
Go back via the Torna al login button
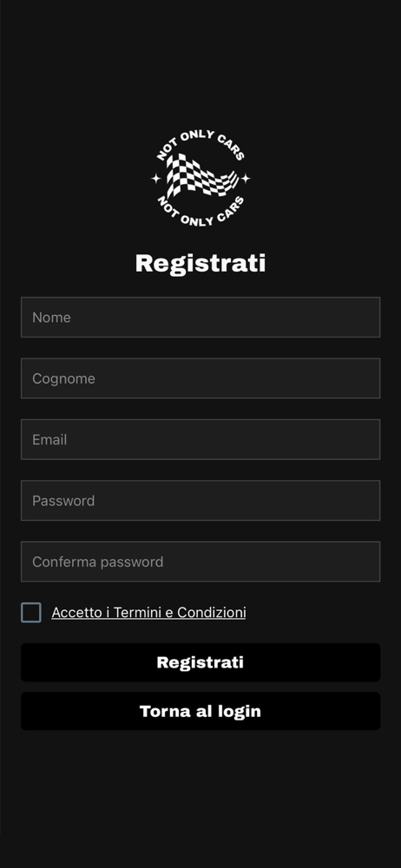click(x=200, y=711)
